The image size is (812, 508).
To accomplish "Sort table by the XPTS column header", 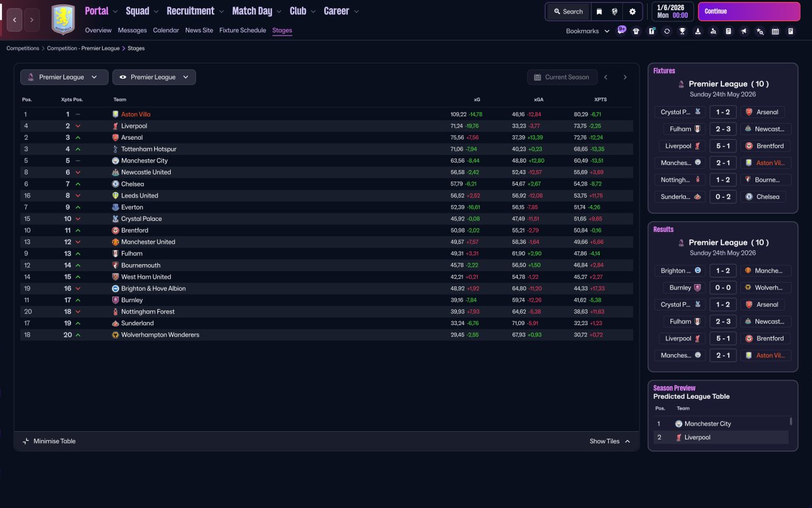I will pos(600,100).
